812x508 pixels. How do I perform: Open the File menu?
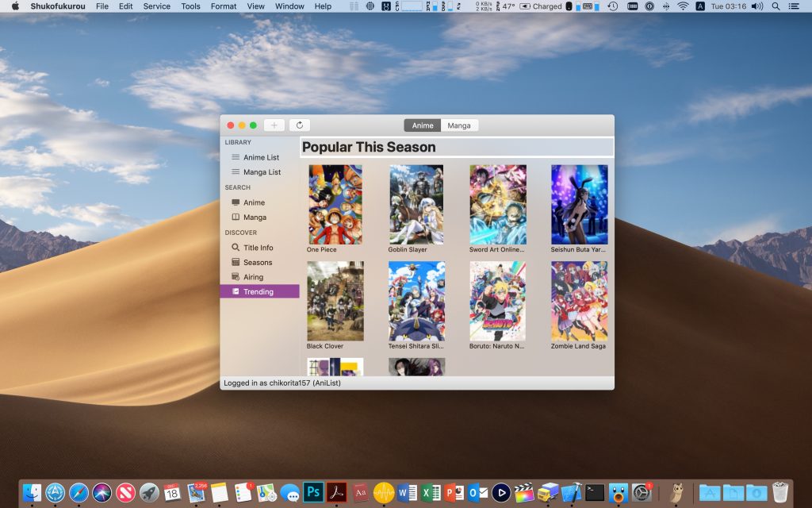pyautogui.click(x=102, y=6)
